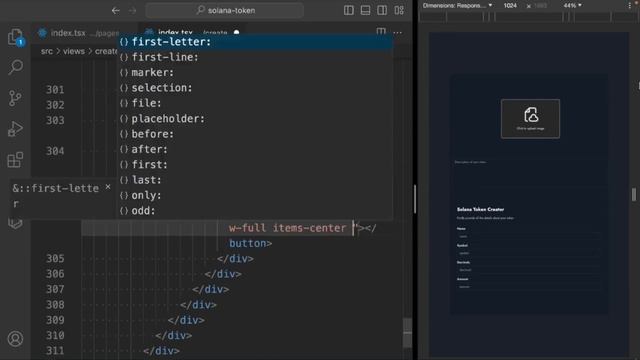This screenshot has height=360, width=640.
Task: Click the src breadcrumb segment
Action: [47, 51]
